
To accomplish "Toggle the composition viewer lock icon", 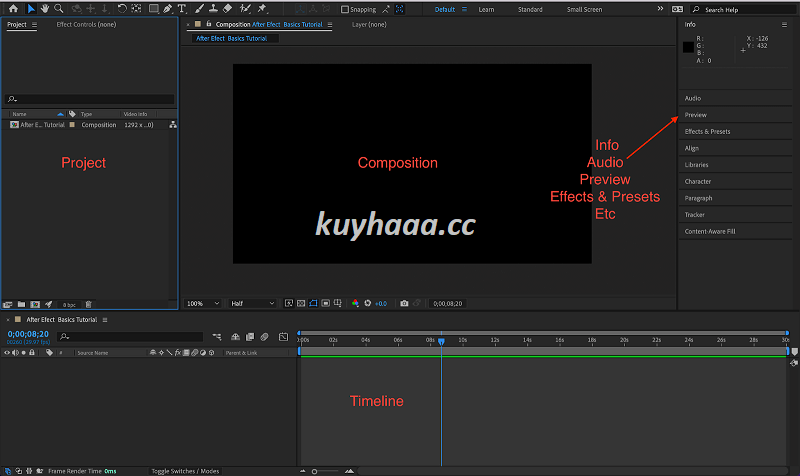I will [x=209, y=24].
